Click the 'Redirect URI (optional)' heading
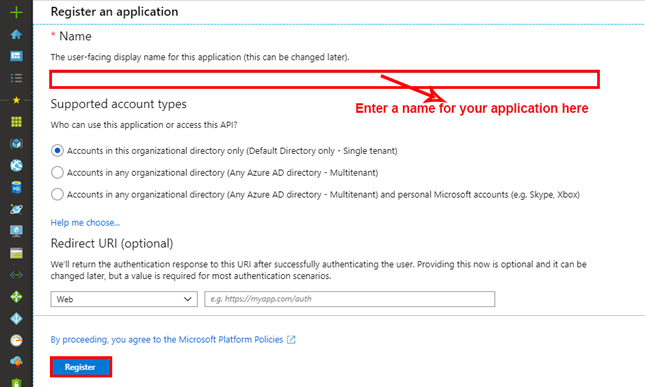Screen dimensions: 645x387 point(112,243)
